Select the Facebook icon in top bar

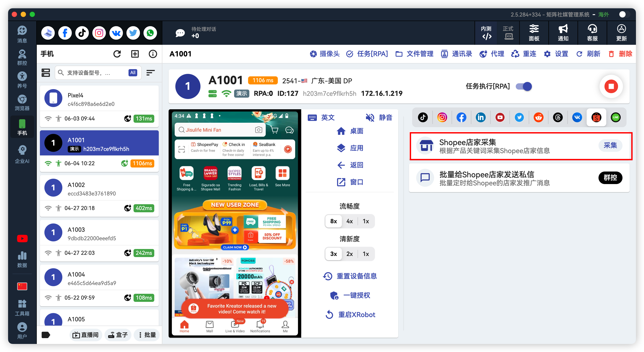tap(65, 33)
